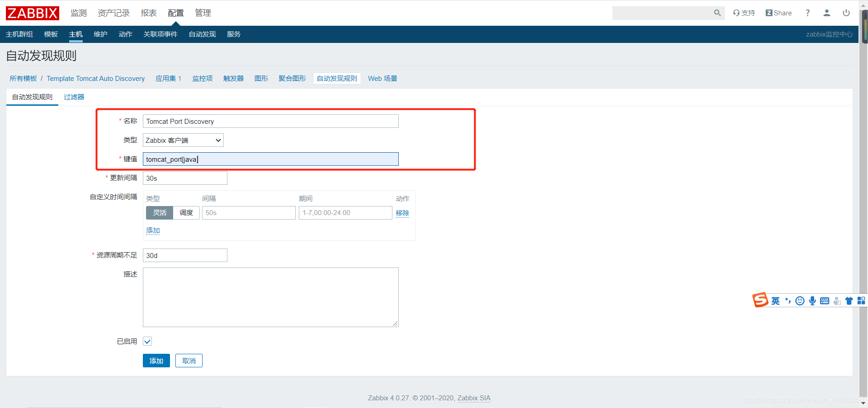Viewport: 868px width, 408px height.
Task: Focus the 资源周期不足 30d field
Action: click(x=185, y=255)
